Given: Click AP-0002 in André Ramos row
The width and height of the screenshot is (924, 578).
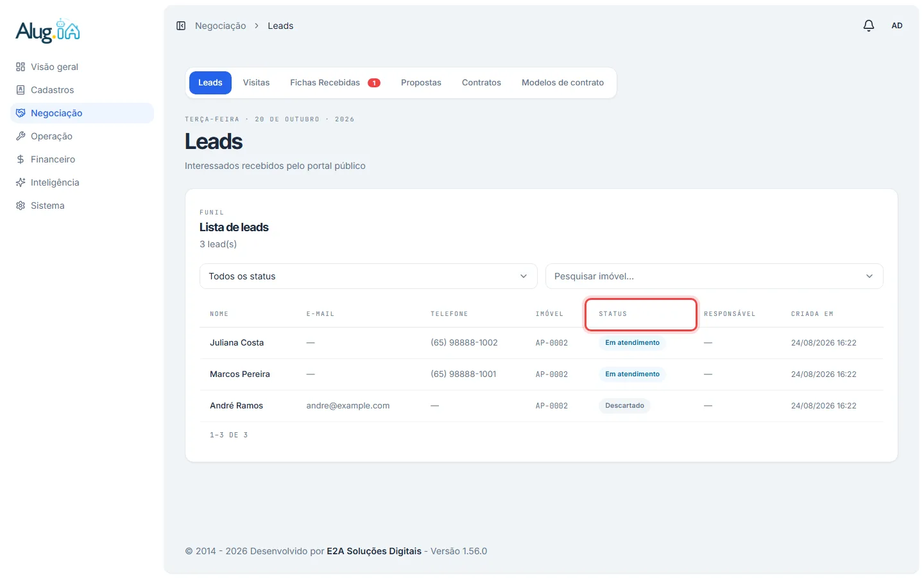Looking at the screenshot, I should click(x=552, y=406).
